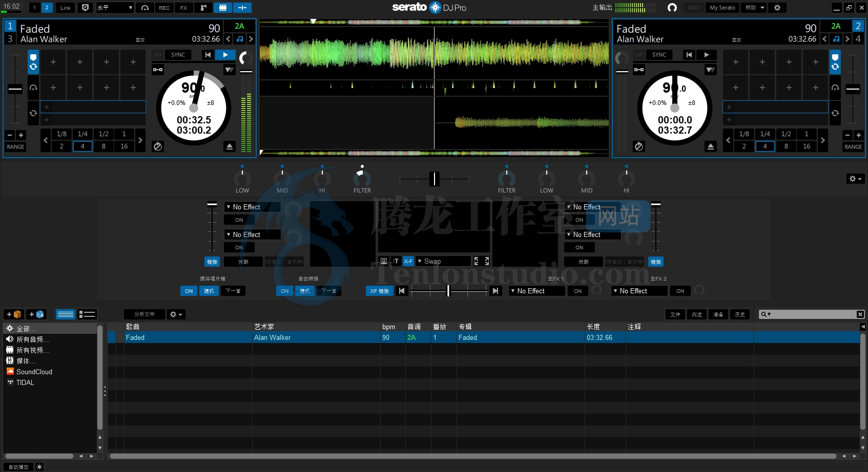Toggle ON for main FX 1
Image resolution: width=868 pixels, height=472 pixels.
point(577,291)
